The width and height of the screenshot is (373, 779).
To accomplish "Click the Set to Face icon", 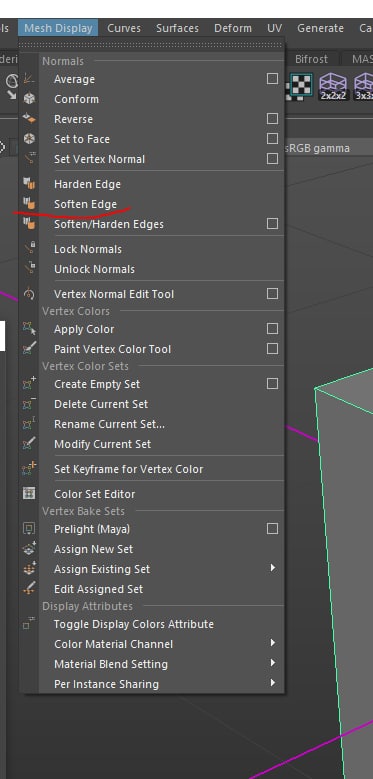I will tap(29, 139).
